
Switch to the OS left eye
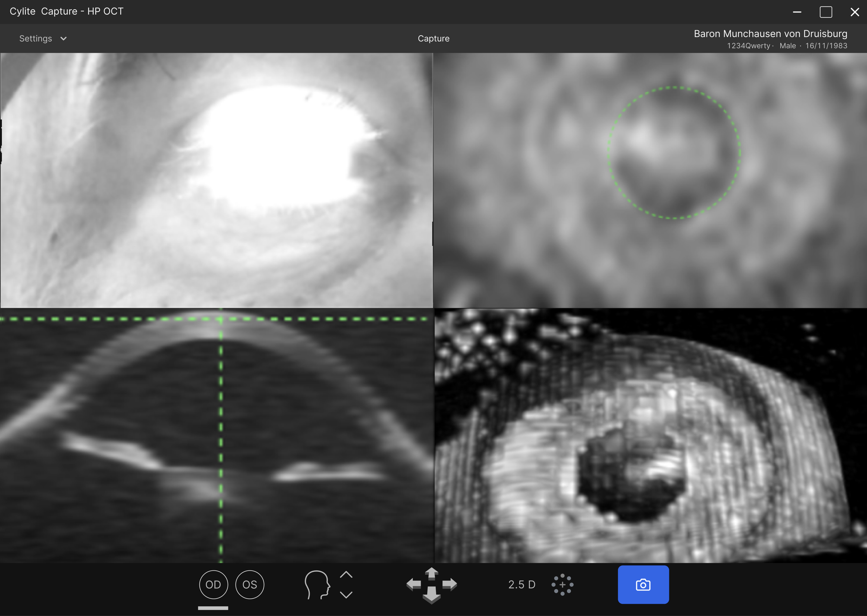pyautogui.click(x=249, y=585)
